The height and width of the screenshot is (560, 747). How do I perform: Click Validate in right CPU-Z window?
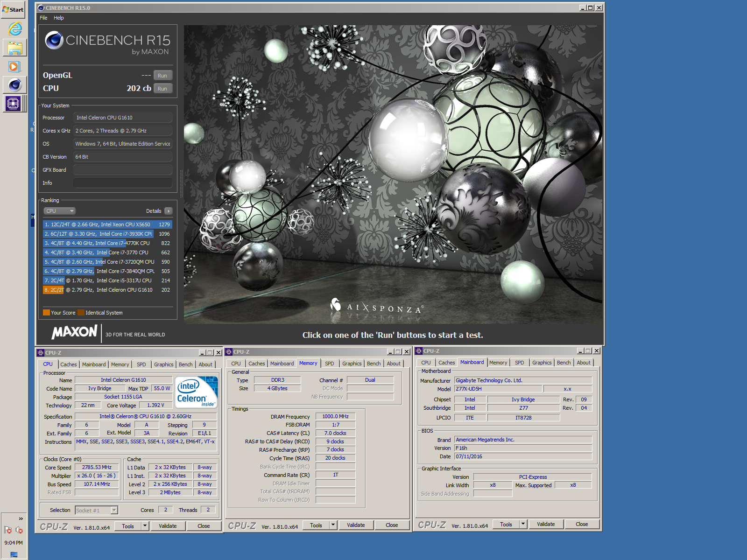[546, 524]
